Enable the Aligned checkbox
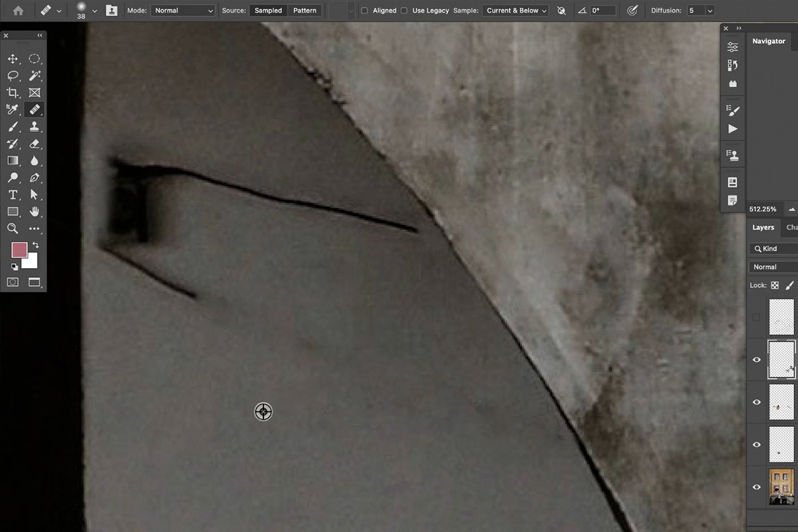This screenshot has width=798, height=532. pos(364,11)
